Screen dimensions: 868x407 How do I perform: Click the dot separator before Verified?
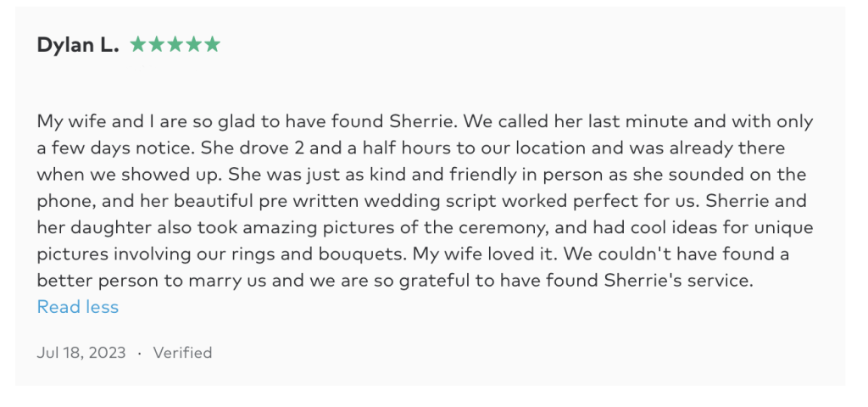[140, 353]
